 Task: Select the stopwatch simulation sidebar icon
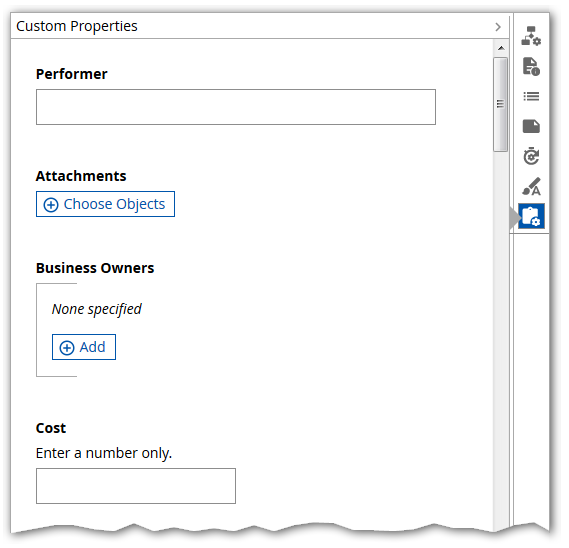coord(531,156)
